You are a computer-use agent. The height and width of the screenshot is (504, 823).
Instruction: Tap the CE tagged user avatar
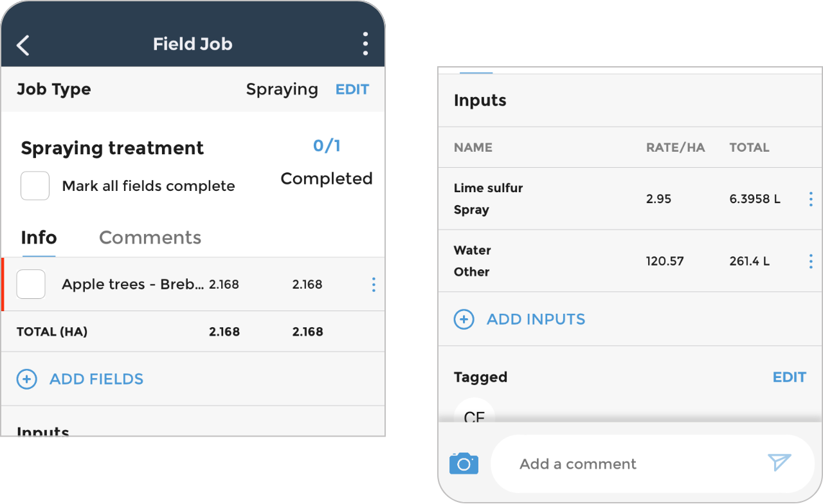[475, 411]
